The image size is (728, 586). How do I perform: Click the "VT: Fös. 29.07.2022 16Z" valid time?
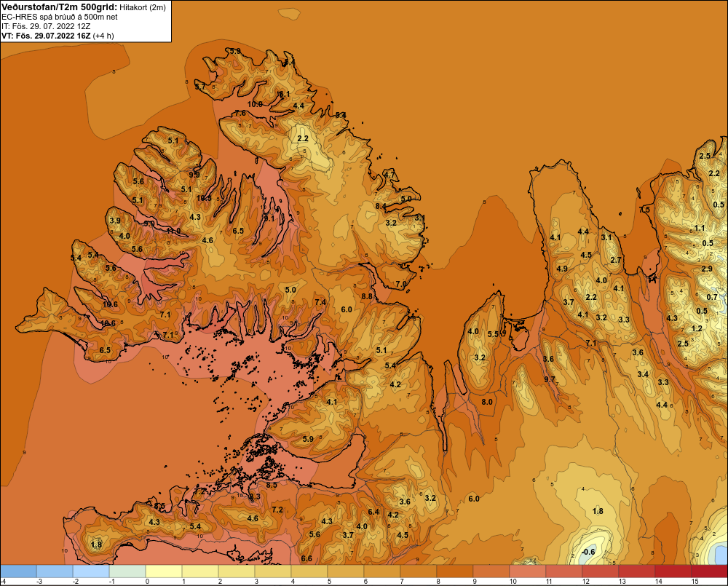tap(46, 36)
